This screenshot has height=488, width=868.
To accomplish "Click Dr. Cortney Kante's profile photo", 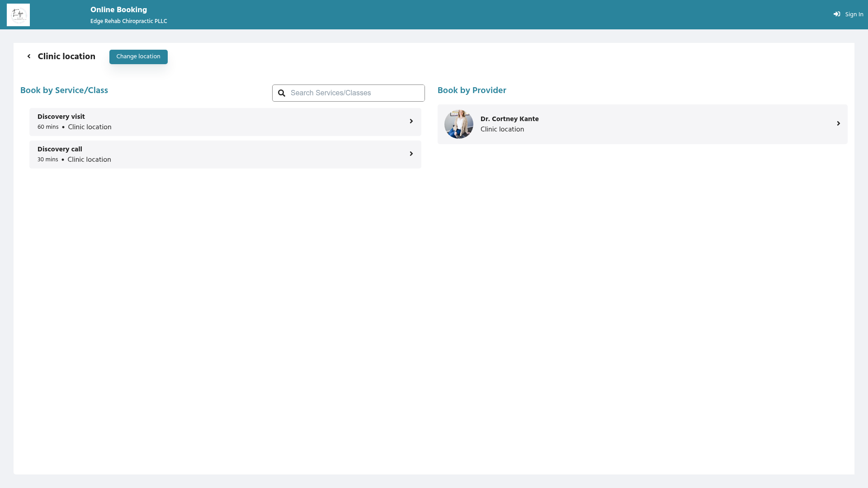I will coord(458,124).
